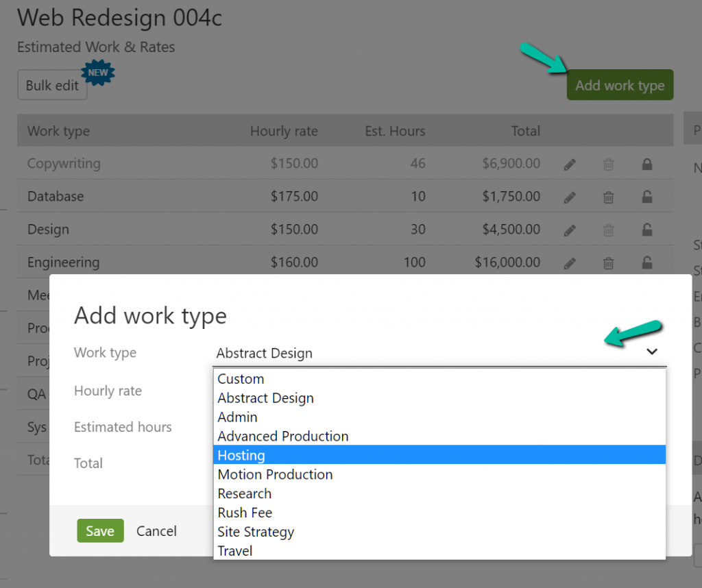Toggle the lock on the Copywriting row
The width and height of the screenshot is (702, 588).
(646, 164)
